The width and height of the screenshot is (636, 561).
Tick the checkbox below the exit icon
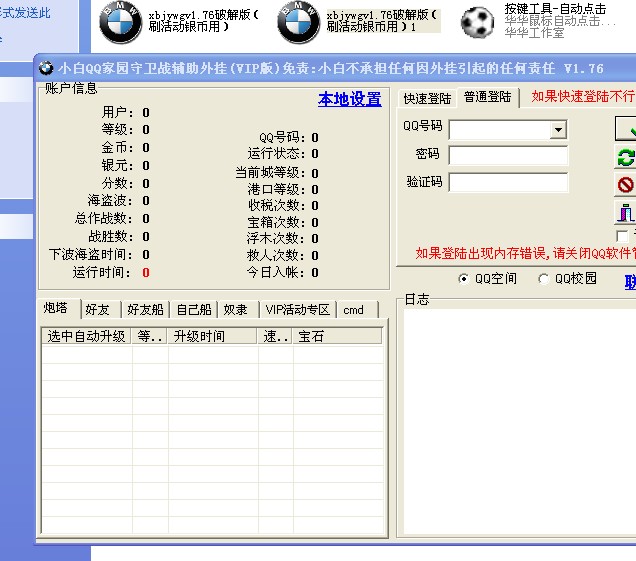point(623,235)
